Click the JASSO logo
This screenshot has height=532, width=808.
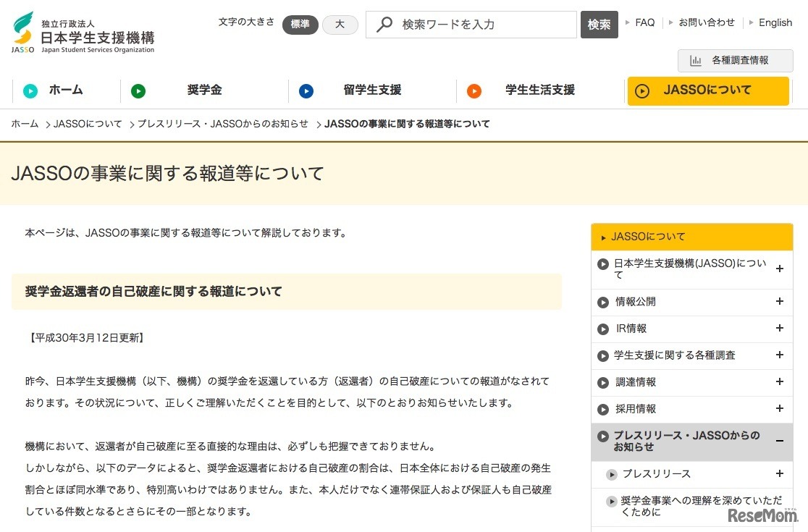tap(24, 29)
